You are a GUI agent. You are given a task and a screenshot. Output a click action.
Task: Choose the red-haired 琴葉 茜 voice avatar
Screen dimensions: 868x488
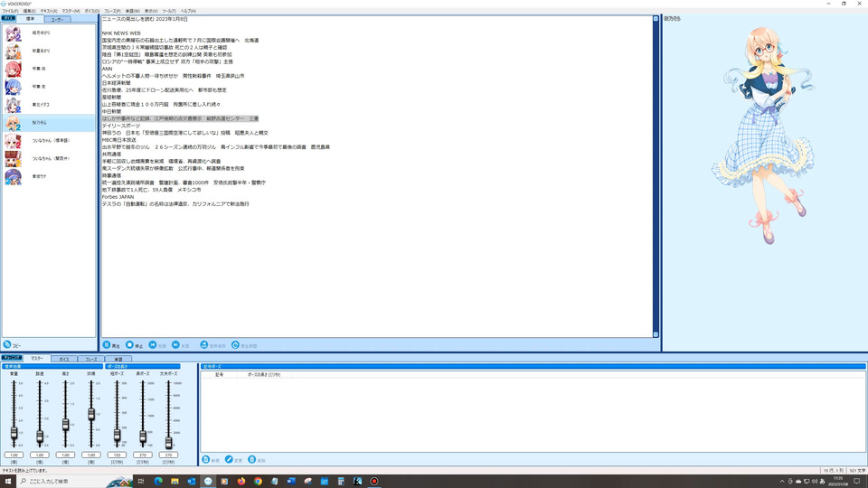point(14,69)
